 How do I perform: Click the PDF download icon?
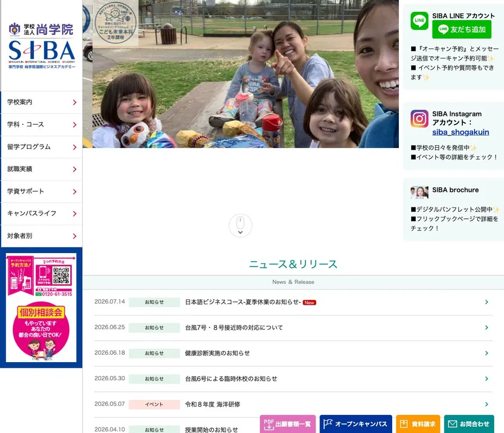point(269,425)
